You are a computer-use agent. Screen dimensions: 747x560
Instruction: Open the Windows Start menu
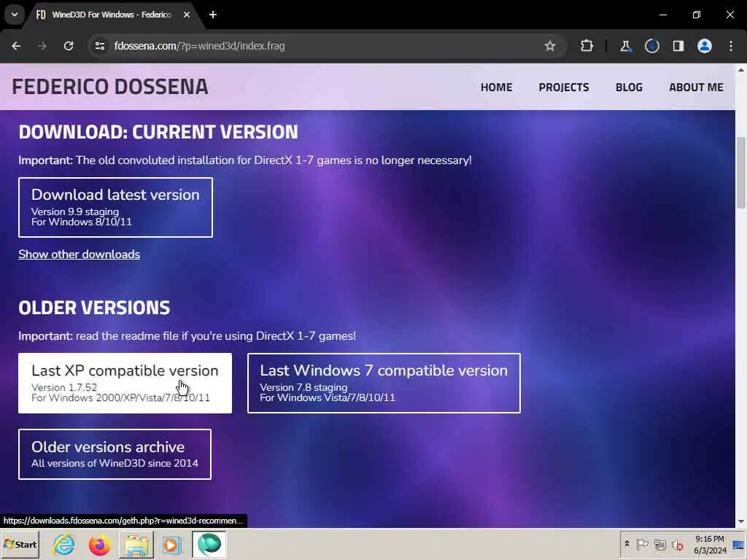tap(20, 544)
